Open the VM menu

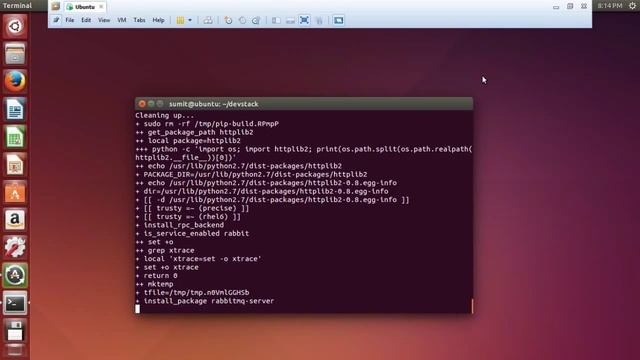(x=122, y=20)
